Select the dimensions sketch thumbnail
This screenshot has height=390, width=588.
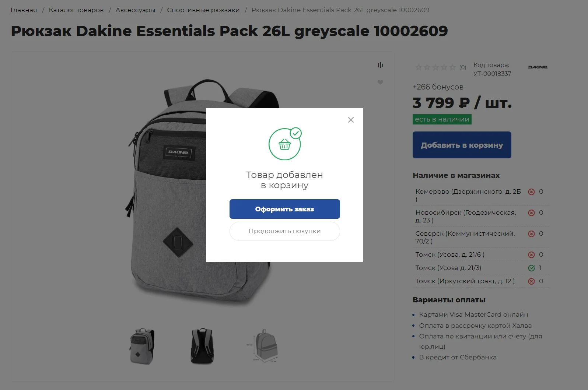pos(263,346)
